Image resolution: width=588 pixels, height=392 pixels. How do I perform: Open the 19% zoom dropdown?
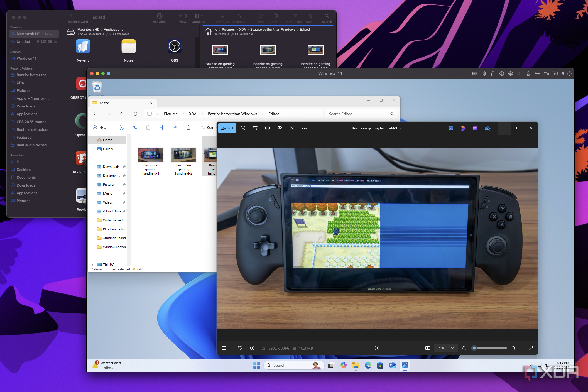445,348
